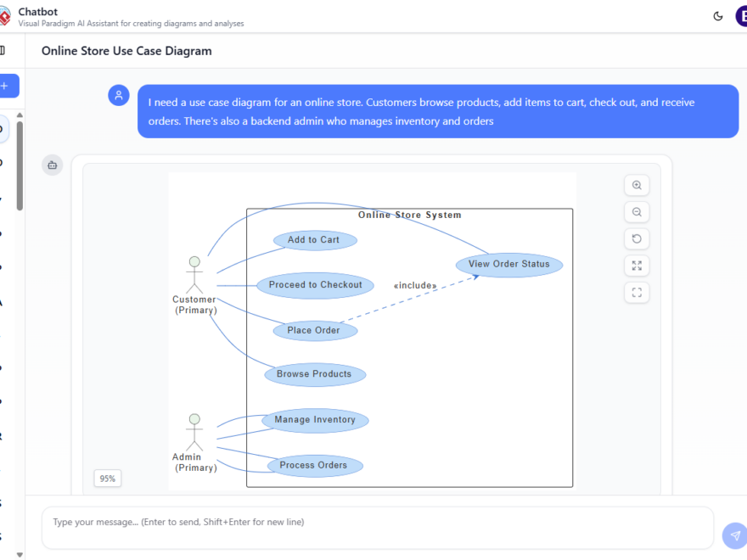Toggle dark mode with the moon icon
Screen dimensions: 747x560
pyautogui.click(x=718, y=15)
